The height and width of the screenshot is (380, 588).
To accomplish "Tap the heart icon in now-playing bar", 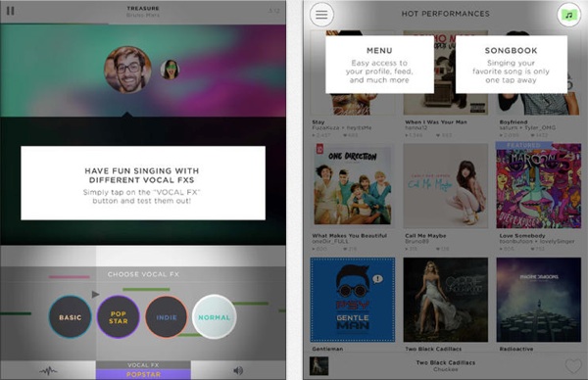I will (x=573, y=365).
